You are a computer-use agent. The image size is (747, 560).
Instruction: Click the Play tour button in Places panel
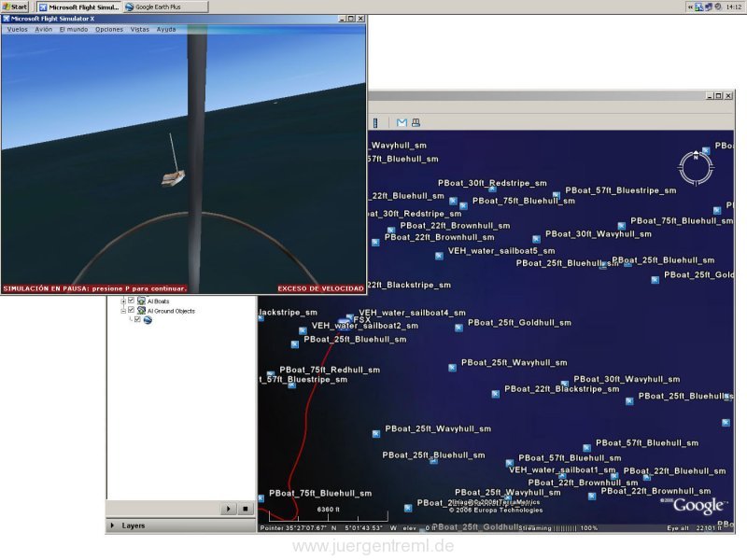[228, 509]
